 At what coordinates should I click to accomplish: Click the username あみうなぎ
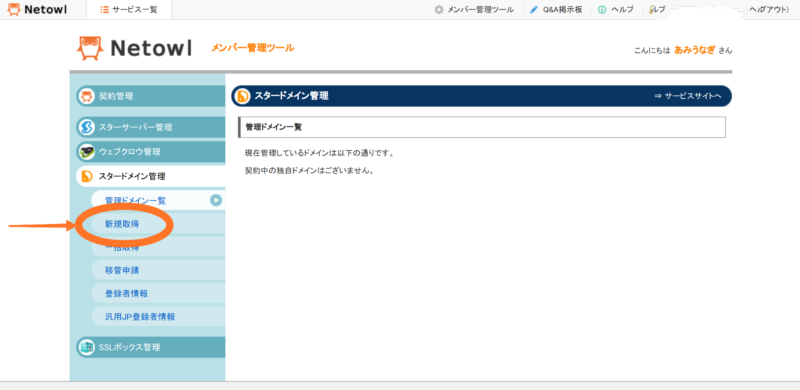pyautogui.click(x=694, y=50)
